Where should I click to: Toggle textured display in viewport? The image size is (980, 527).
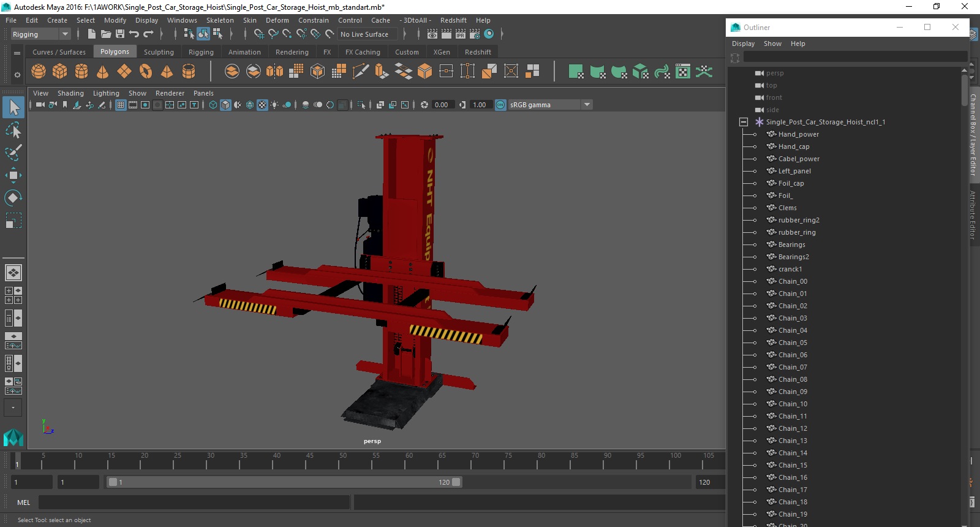tap(262, 105)
